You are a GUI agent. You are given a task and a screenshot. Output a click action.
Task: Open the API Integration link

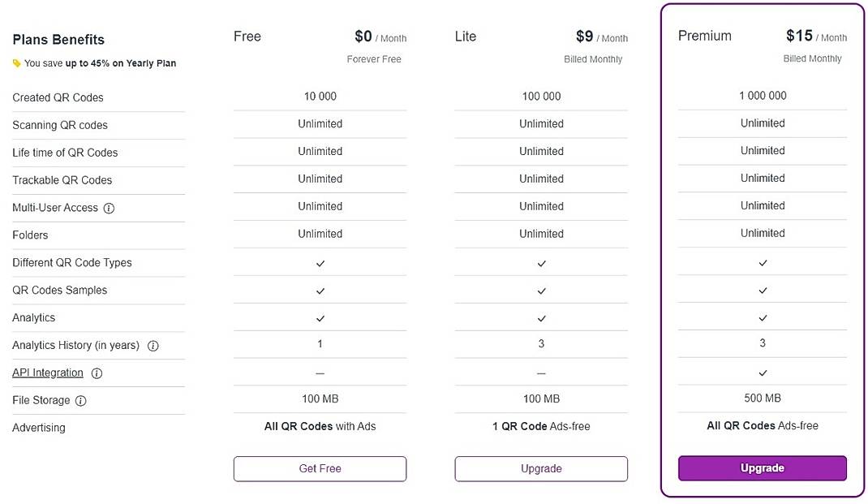coord(48,373)
